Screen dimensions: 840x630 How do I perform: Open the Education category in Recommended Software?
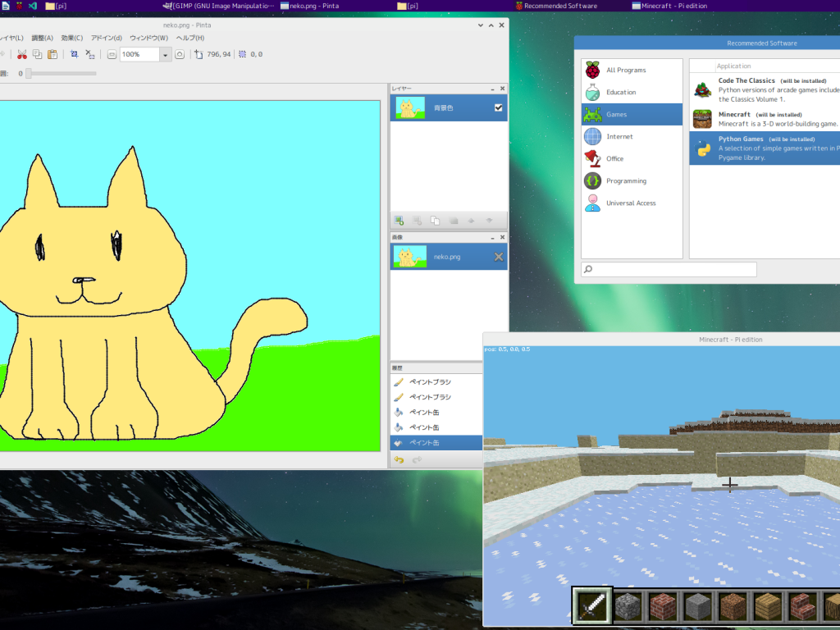pyautogui.click(x=632, y=92)
